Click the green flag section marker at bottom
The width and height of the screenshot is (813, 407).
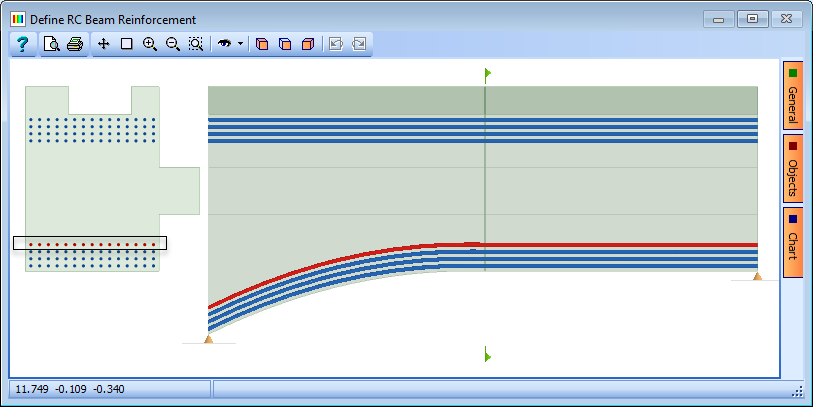(x=487, y=355)
